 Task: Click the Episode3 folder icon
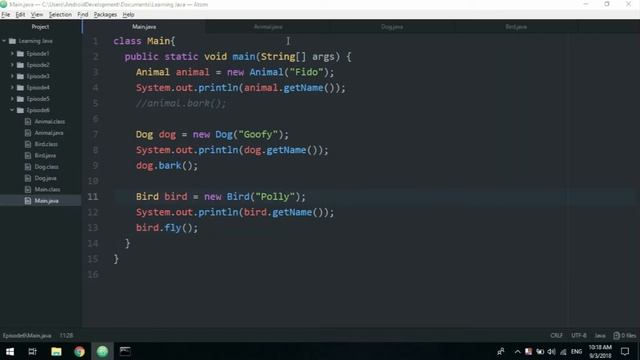coord(20,76)
